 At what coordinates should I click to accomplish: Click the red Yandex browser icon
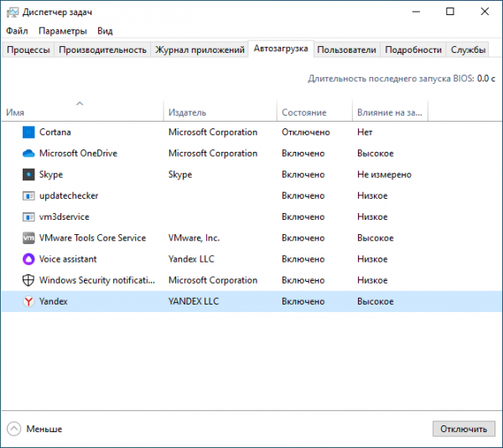(x=29, y=301)
